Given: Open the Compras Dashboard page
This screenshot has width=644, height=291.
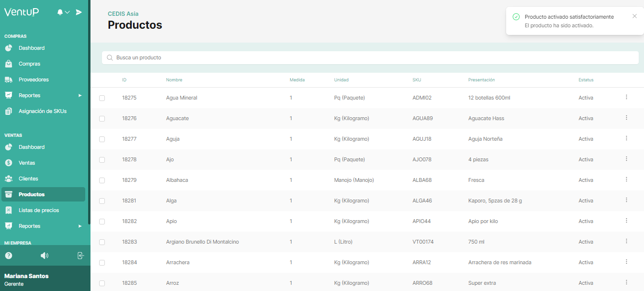Looking at the screenshot, I should pos(32,48).
